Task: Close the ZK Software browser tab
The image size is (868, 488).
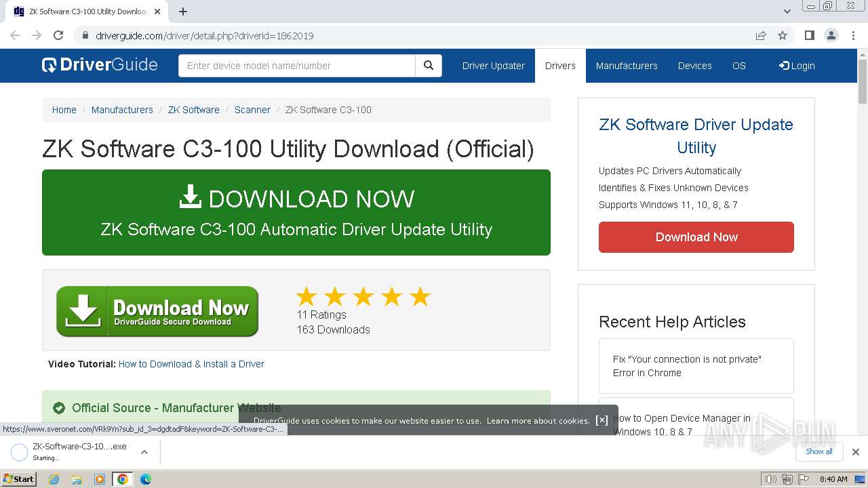Action: [157, 12]
